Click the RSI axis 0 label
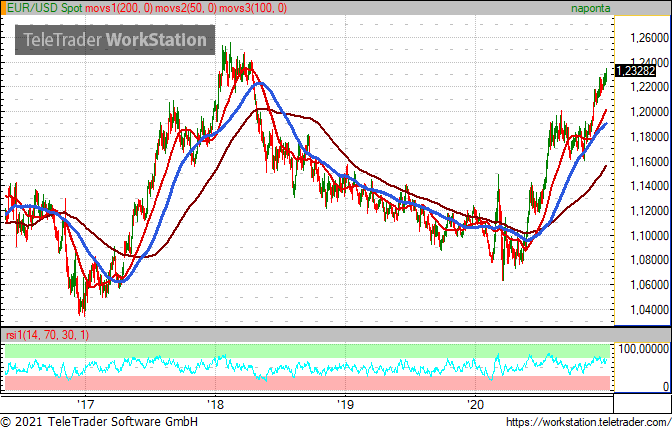The width and height of the screenshot is (672, 431). [666, 386]
